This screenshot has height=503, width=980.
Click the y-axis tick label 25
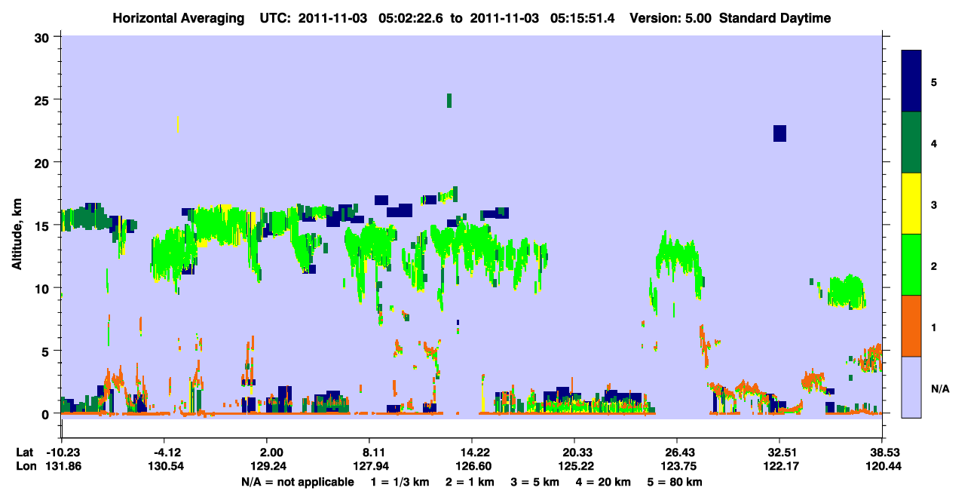[x=44, y=100]
